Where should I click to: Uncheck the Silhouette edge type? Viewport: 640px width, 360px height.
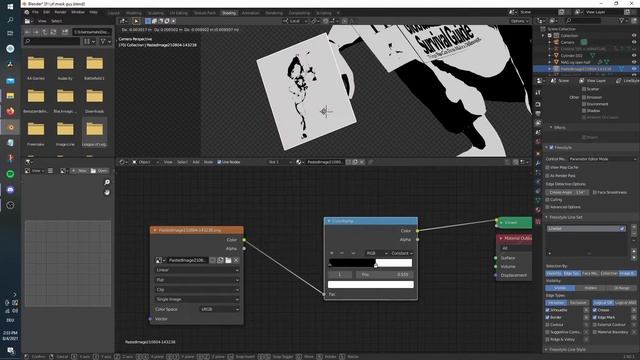tap(547, 310)
